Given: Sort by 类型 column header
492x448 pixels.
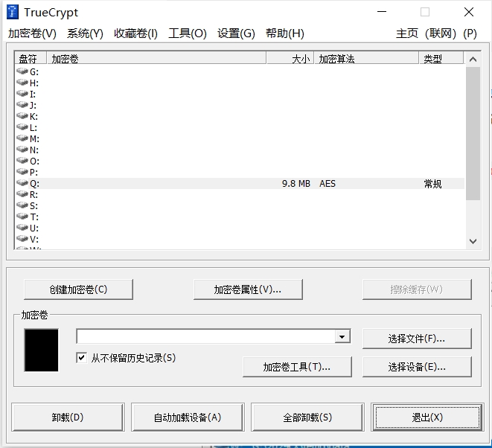Looking at the screenshot, I should 441,58.
